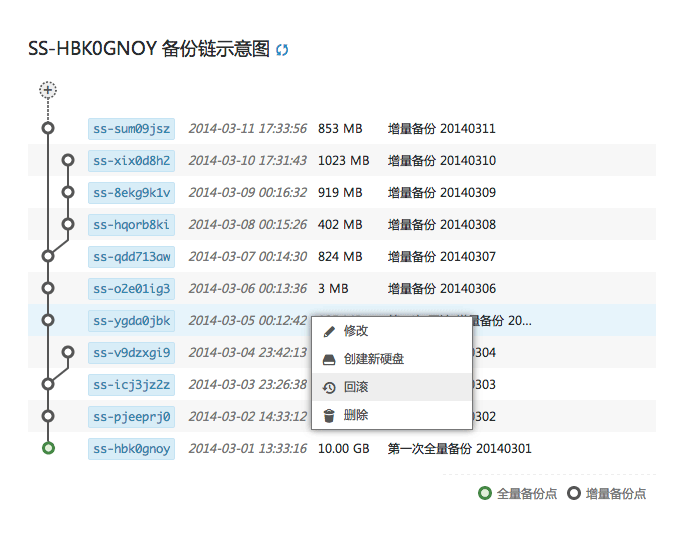The image size is (684, 548).
Task: Click the green full backup node circle
Action: point(47,448)
